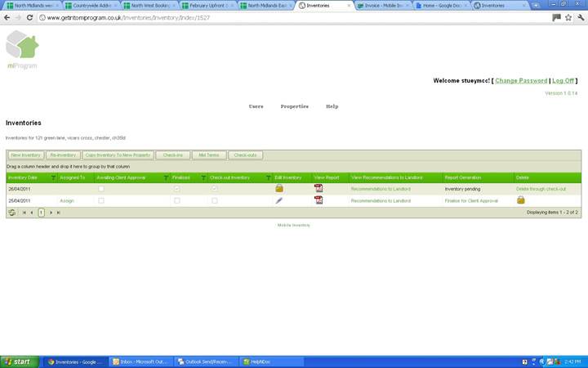
Task: Open the Properties menu
Action: (294, 106)
